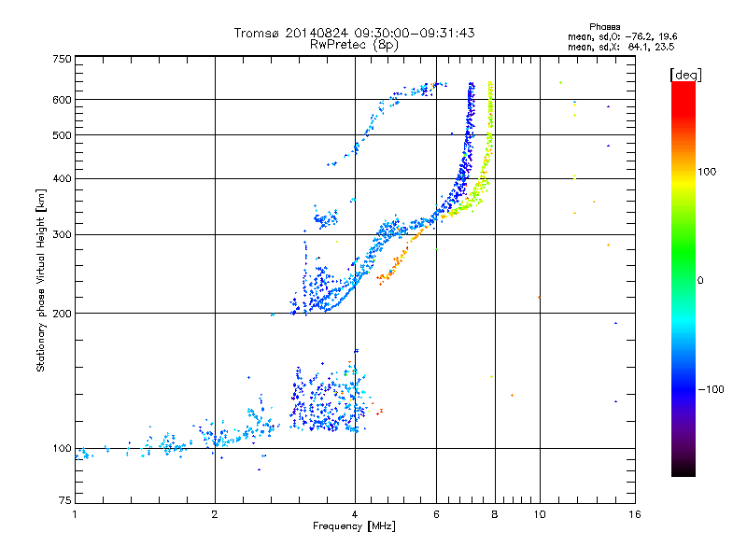Click the 'Stationary phase Virtual Height [km]' axis label

41,280
